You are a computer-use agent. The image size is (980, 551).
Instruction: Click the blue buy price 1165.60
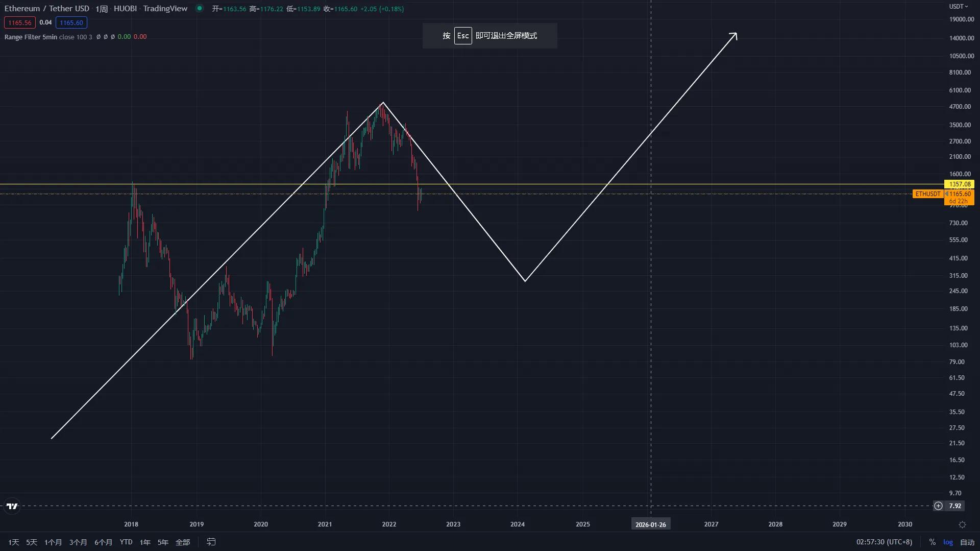coord(71,22)
